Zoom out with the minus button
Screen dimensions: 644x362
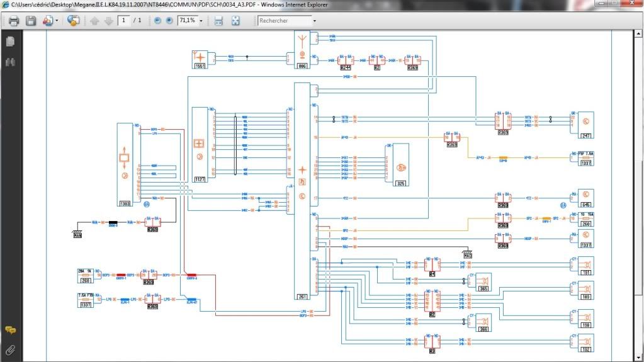click(x=157, y=21)
